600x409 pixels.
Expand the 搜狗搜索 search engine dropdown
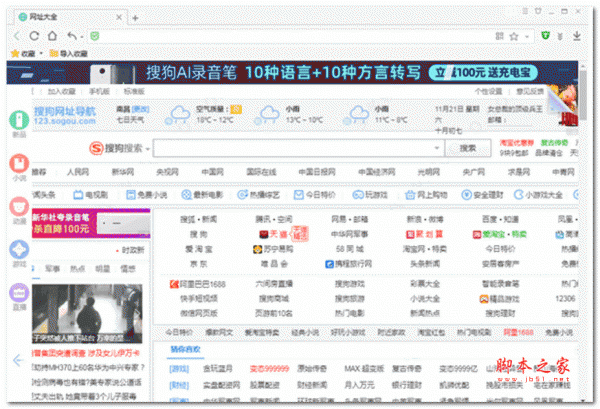pyautogui.click(x=148, y=149)
